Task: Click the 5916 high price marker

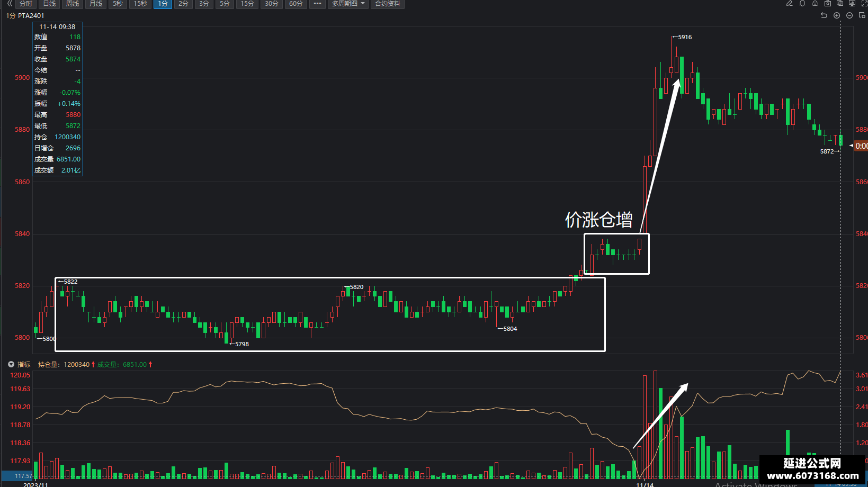Action: (x=682, y=37)
